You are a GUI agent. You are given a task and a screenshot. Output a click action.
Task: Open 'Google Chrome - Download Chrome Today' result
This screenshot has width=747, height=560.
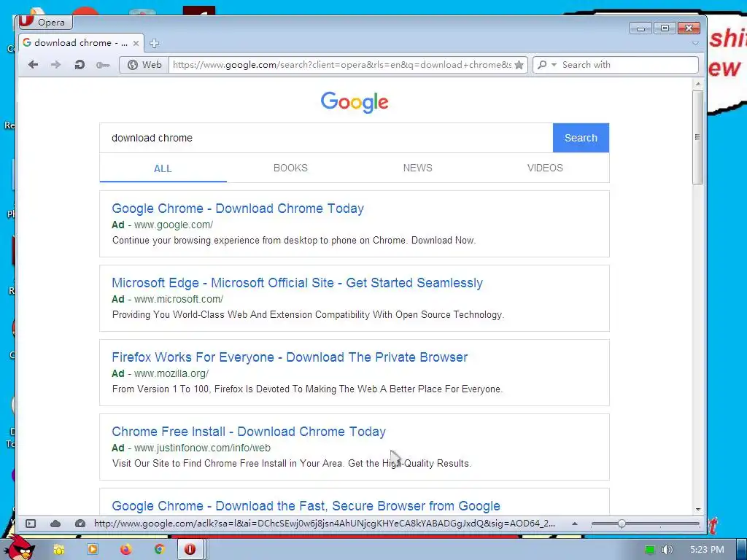click(238, 209)
